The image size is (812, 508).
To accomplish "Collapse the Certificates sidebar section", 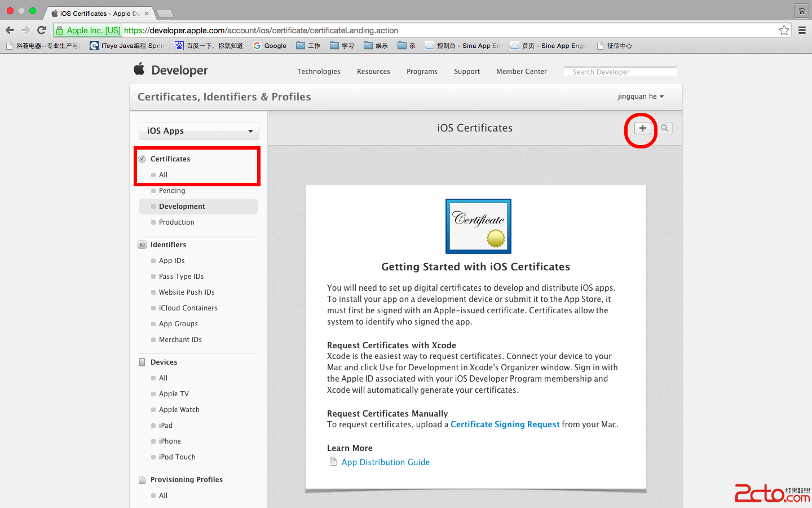I will [170, 159].
